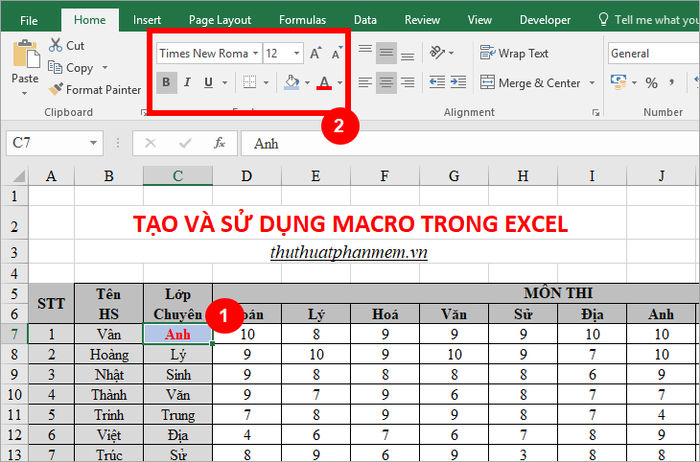
Task: Select the Format Painter tool
Action: pos(95,89)
